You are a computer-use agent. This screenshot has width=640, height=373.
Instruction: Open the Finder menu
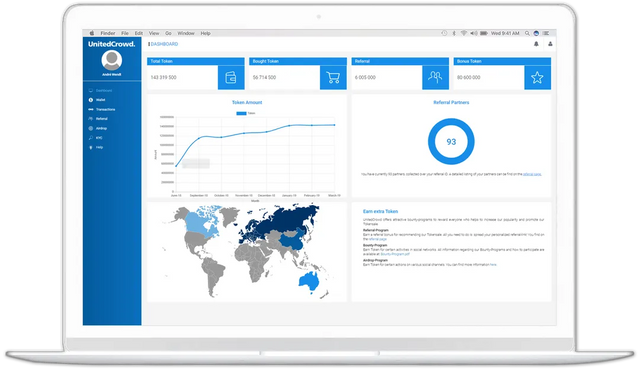pyautogui.click(x=108, y=33)
